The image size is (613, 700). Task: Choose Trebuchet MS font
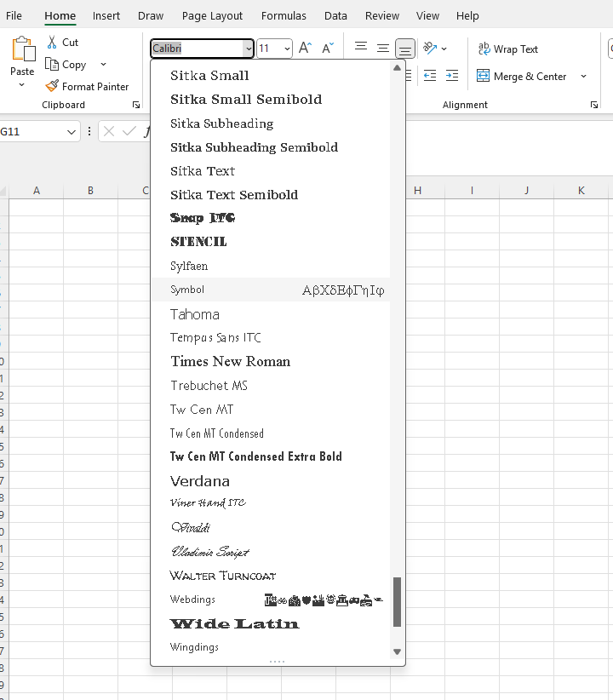click(x=271, y=385)
